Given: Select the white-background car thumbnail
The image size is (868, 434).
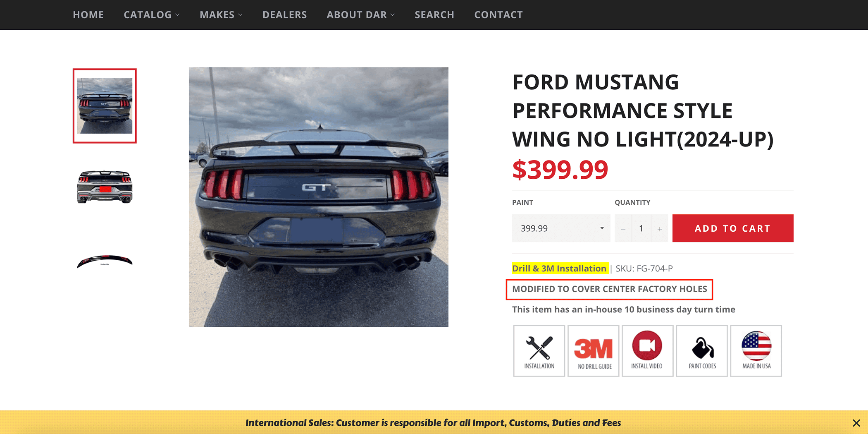Looking at the screenshot, I should pos(105,187).
